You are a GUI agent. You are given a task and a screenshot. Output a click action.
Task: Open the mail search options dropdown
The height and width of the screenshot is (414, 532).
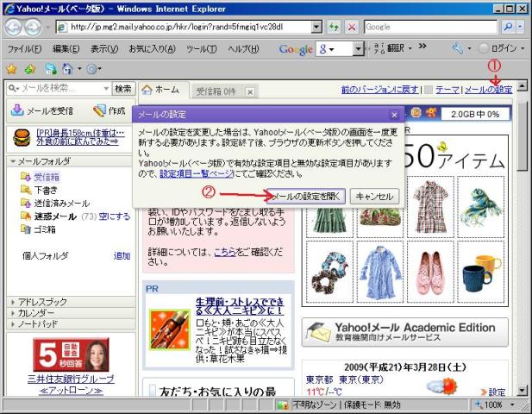(x=106, y=89)
